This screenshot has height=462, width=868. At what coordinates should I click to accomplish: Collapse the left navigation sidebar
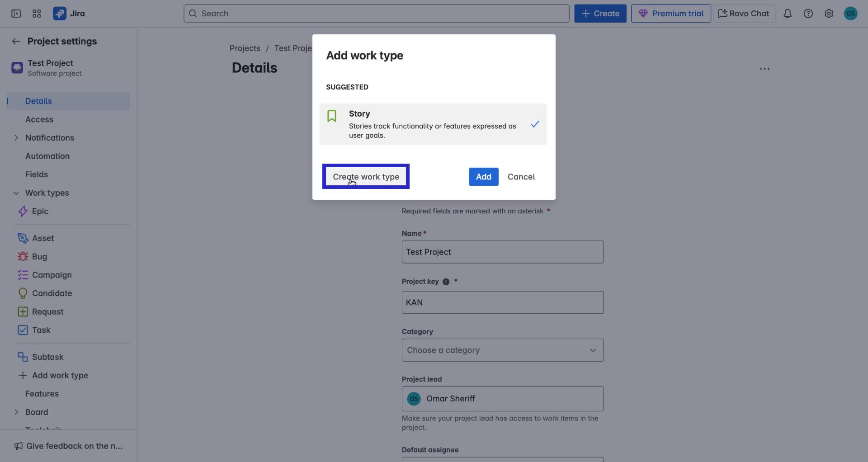tap(16, 14)
